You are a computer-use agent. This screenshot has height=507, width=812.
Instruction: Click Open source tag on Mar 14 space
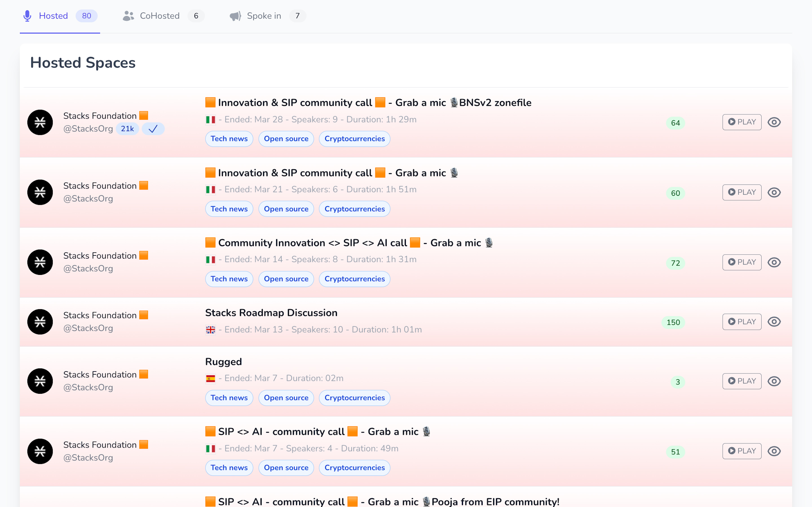pyautogui.click(x=286, y=279)
